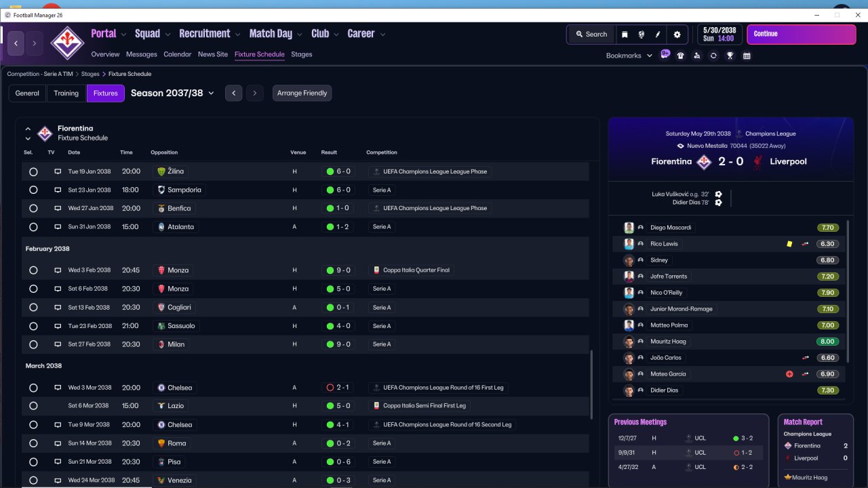This screenshot has height=488, width=868.
Task: Select the Sassuolo fixture radio button
Action: 33,326
